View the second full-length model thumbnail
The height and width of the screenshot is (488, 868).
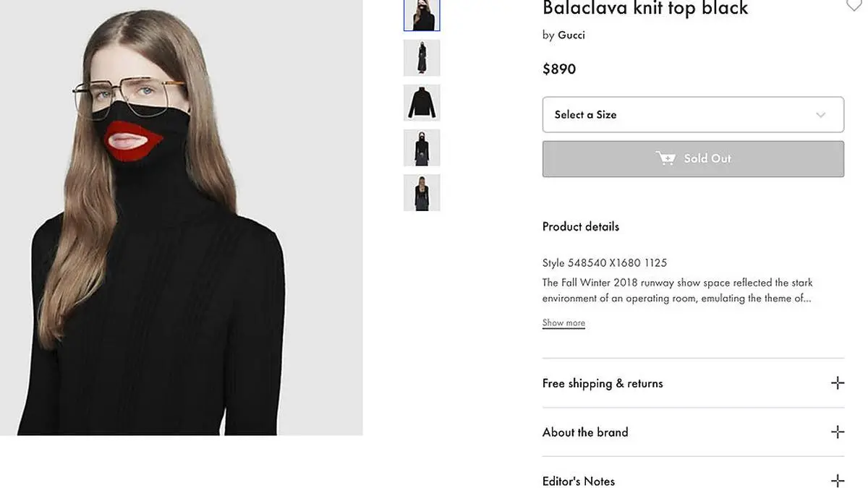point(422,58)
